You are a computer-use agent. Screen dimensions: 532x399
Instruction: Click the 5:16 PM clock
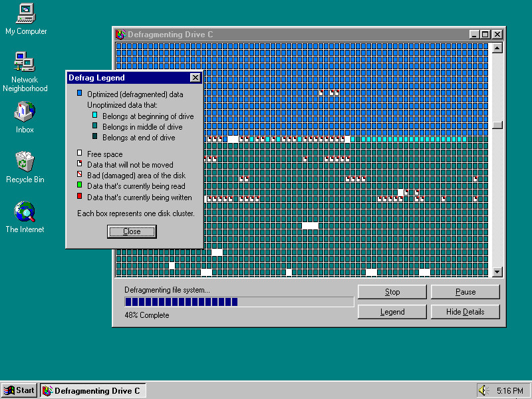click(509, 390)
